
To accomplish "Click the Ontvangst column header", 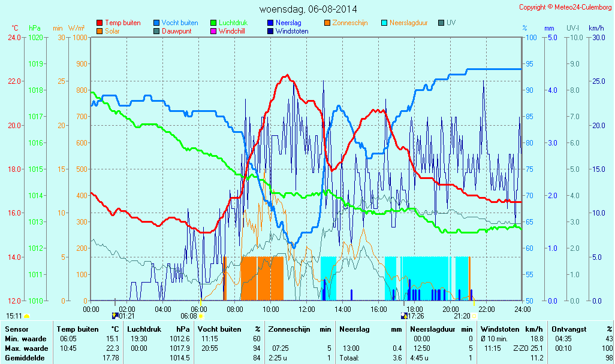I will [567, 329].
